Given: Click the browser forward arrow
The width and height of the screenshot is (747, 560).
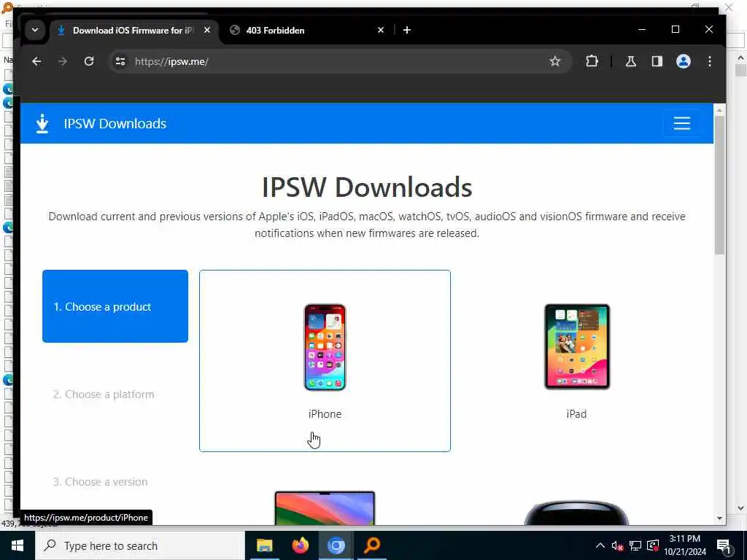Looking at the screenshot, I should (x=63, y=61).
